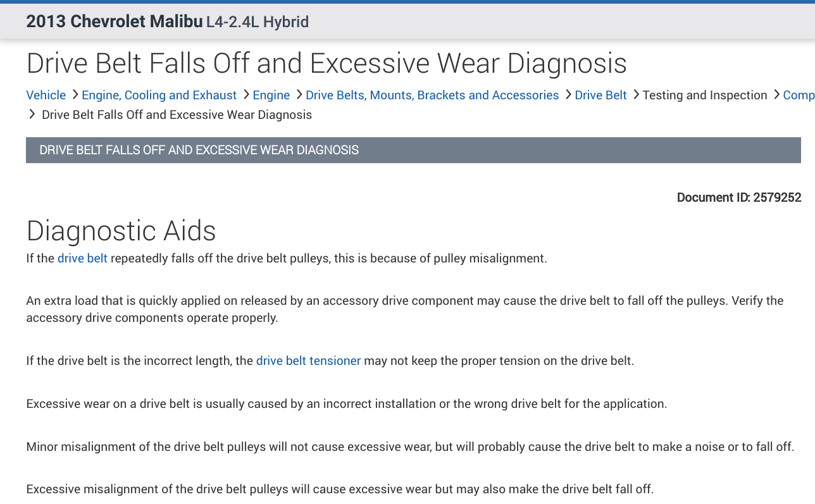Click chevron before Drive Belts, Mounts breadcrumb
This screenshot has width=815, height=504.
pyautogui.click(x=299, y=95)
